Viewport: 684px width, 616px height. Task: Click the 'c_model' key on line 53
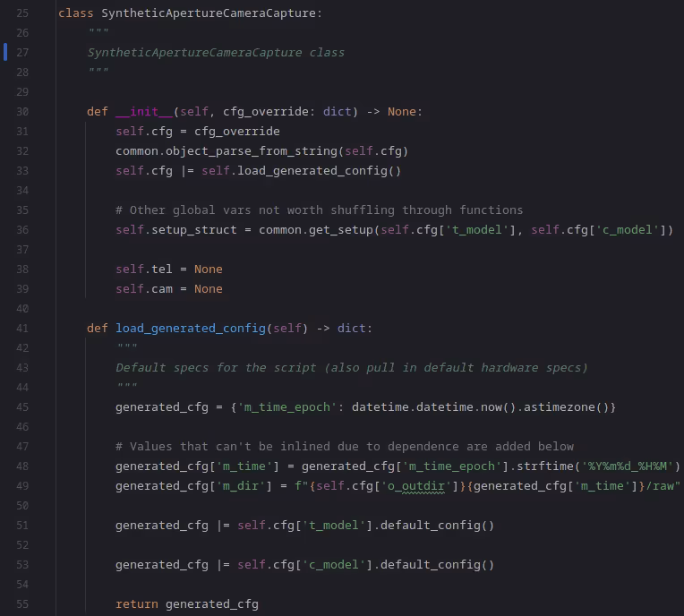[x=334, y=565]
